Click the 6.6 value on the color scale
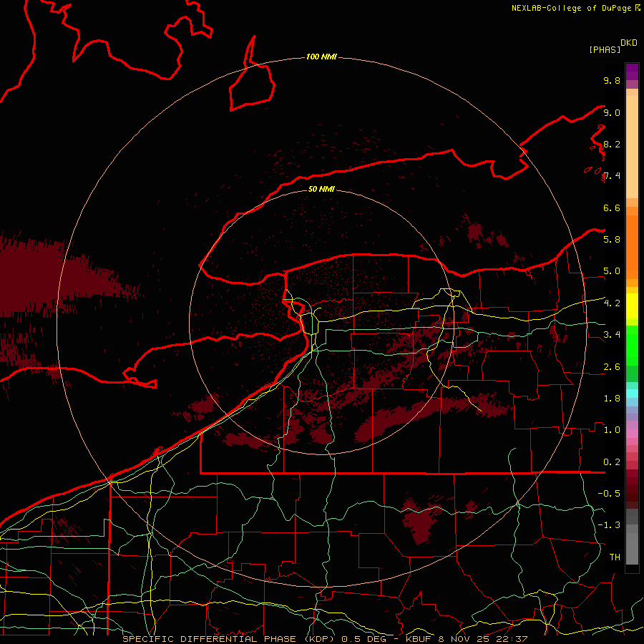The width and height of the screenshot is (644, 644). coord(612,208)
